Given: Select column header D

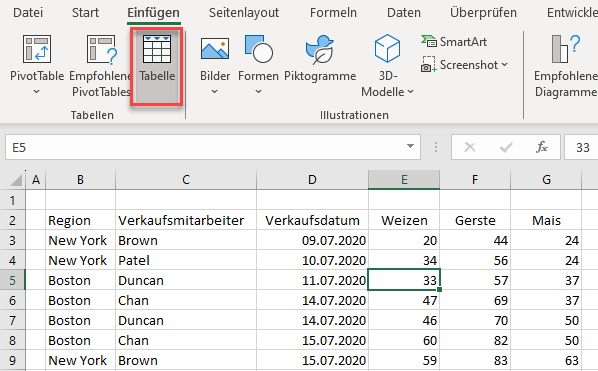Looking at the screenshot, I should pos(312,180).
